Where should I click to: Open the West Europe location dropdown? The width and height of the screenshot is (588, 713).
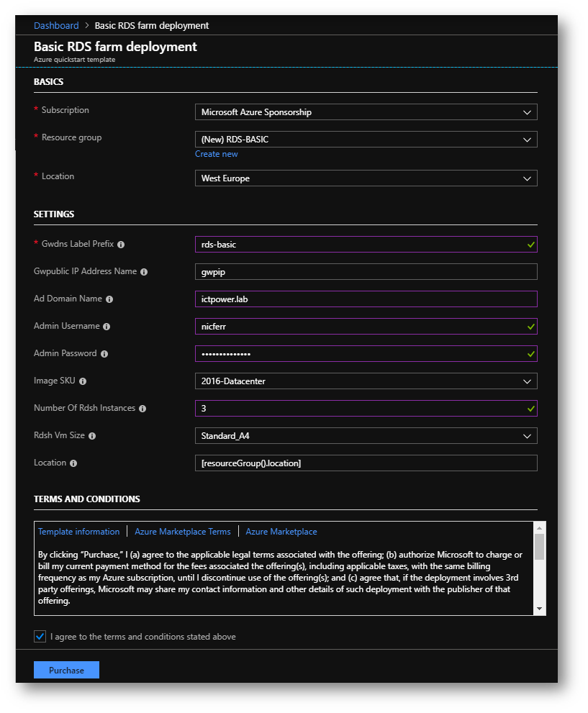point(366,178)
